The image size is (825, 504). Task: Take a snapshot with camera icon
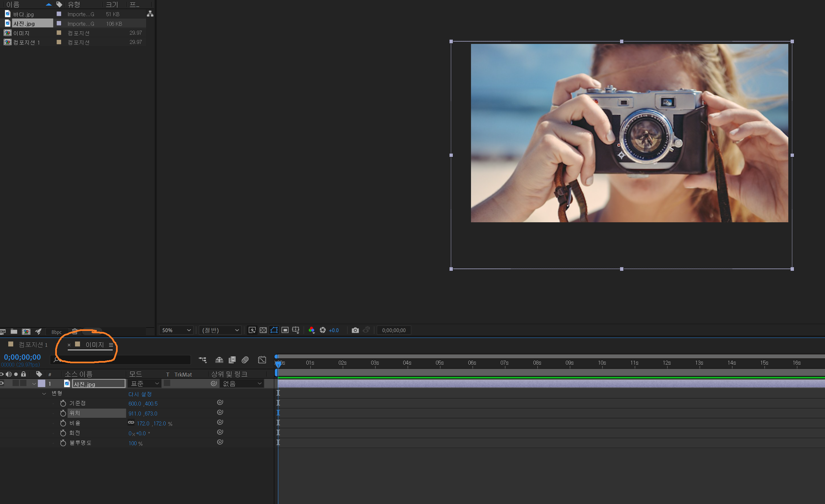[355, 330]
